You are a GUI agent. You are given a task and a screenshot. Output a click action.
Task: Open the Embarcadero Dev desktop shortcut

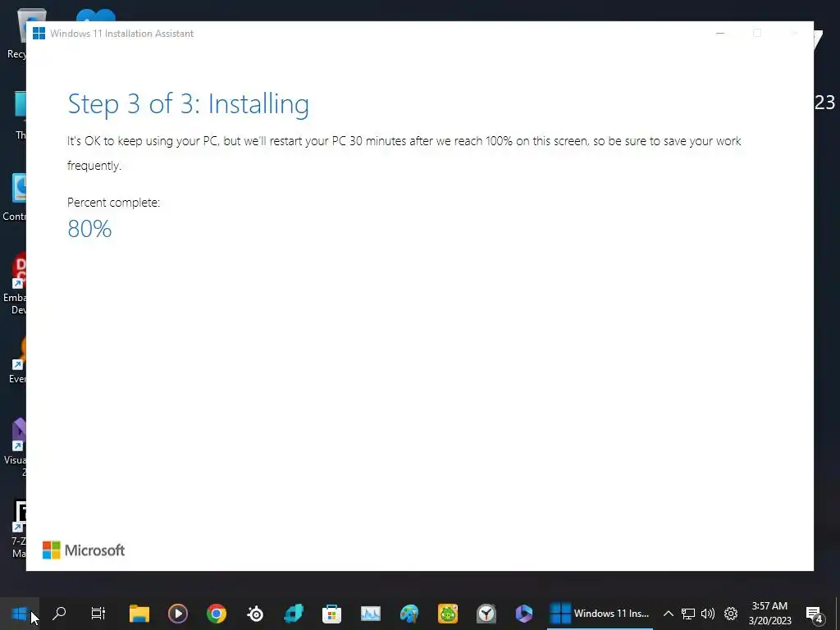[x=15, y=283]
